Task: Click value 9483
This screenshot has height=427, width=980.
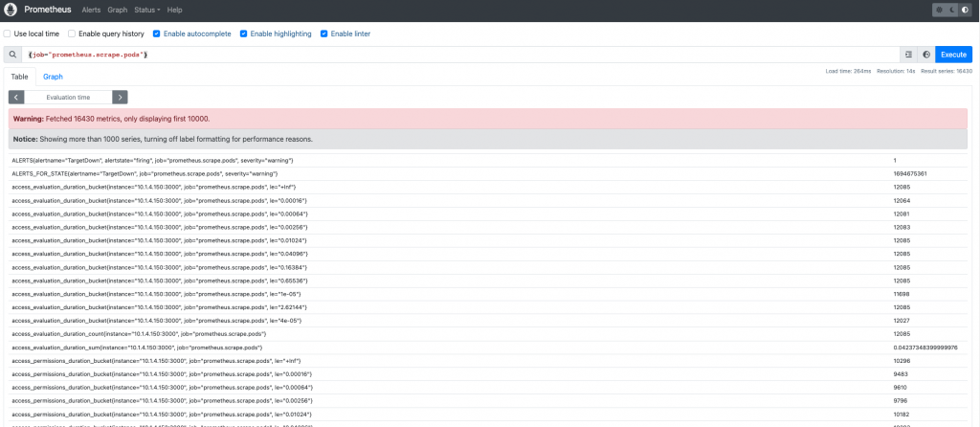Action: [x=901, y=373]
